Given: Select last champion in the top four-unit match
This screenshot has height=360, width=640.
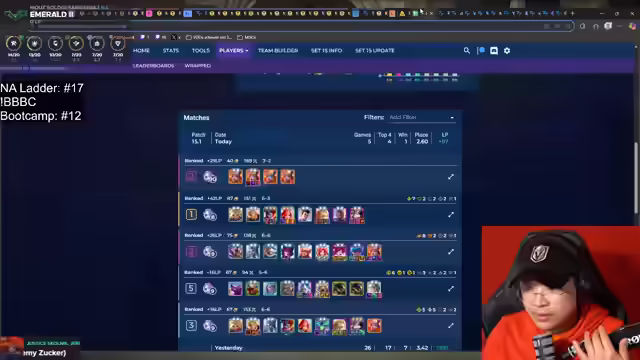Looking at the screenshot, I should tap(287, 177).
